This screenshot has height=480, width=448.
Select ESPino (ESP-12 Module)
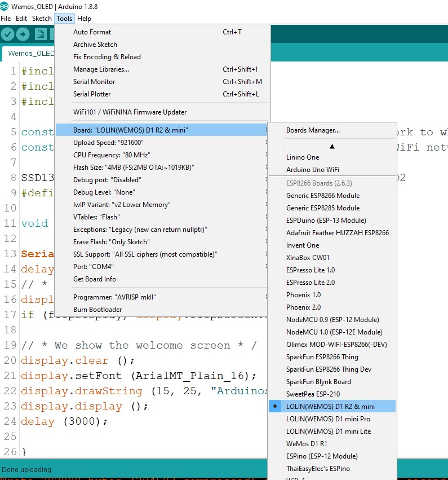[332, 456]
